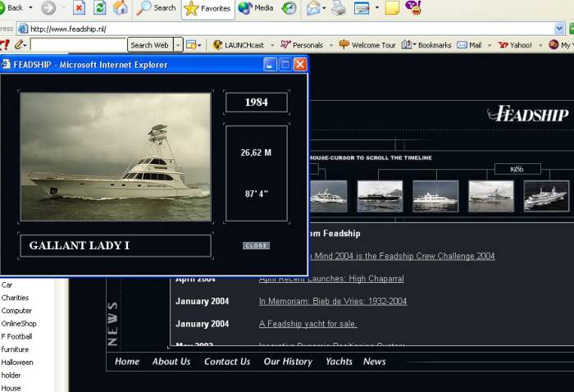Click the Gallant Lady I yacht photo
Screen dimensions: 574x392
[116, 157]
